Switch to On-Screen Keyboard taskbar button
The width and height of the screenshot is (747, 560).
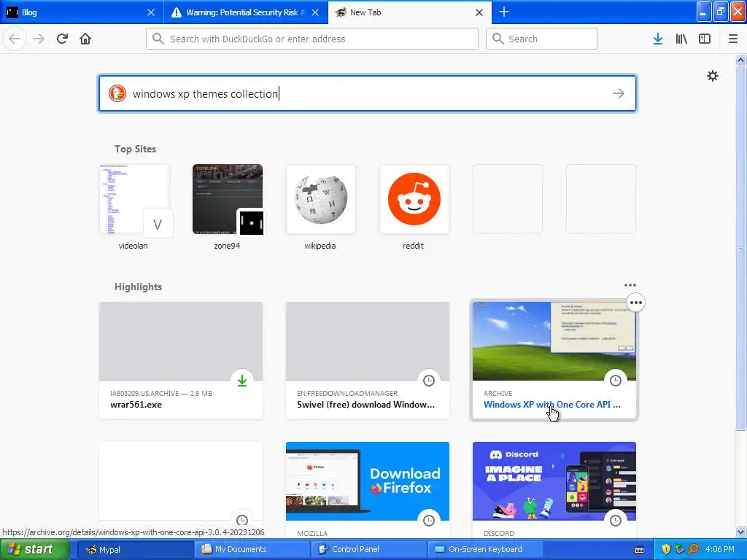point(486,549)
